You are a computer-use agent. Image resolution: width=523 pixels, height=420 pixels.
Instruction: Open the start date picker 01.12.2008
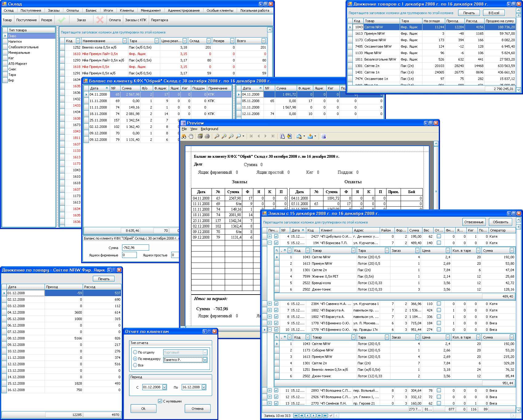164,387
